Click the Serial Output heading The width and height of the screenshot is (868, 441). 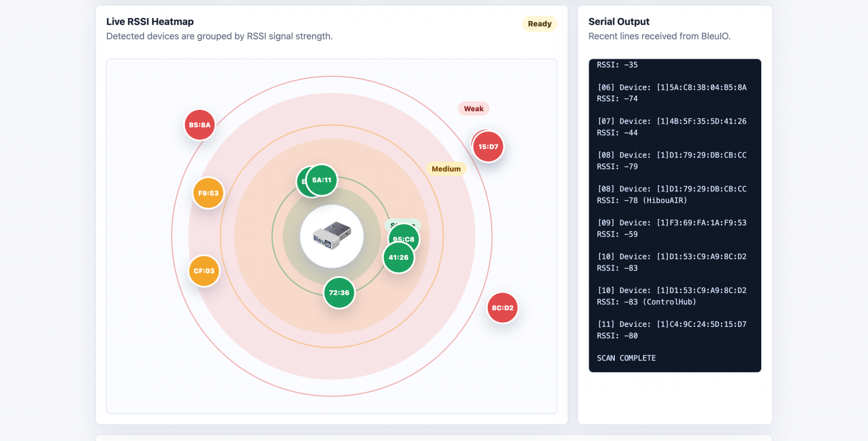coord(619,21)
